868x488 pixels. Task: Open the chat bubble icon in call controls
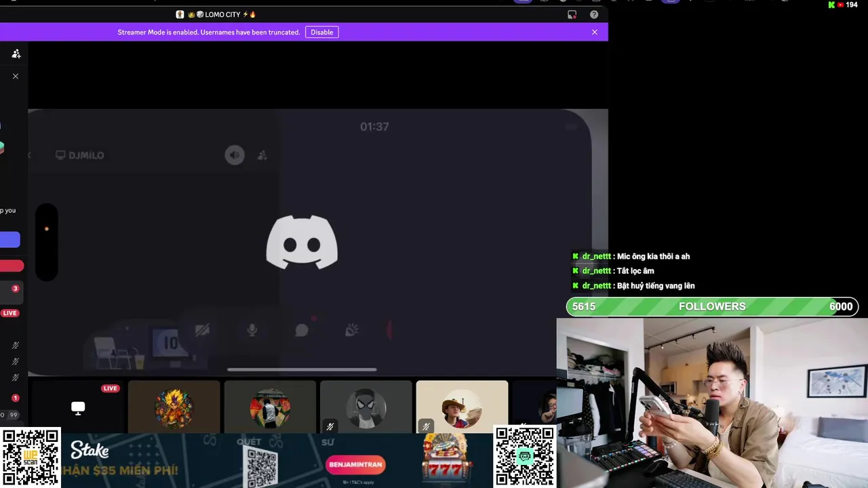302,330
